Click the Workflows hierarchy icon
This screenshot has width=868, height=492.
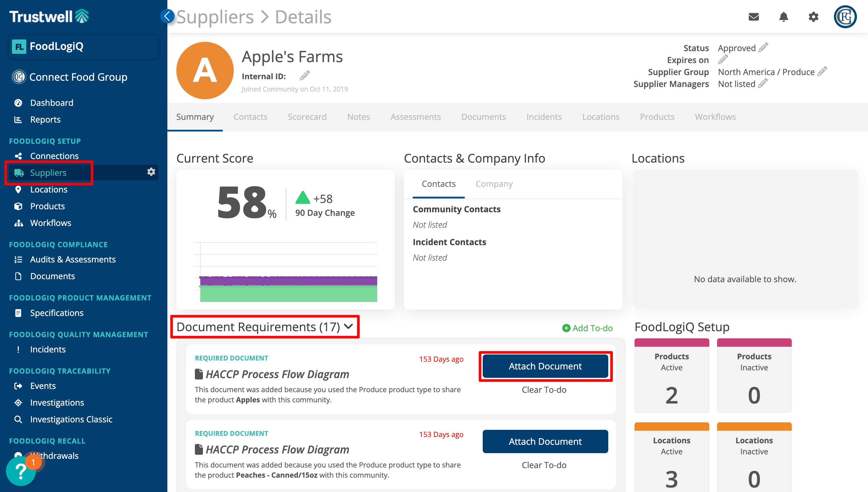[x=18, y=223]
